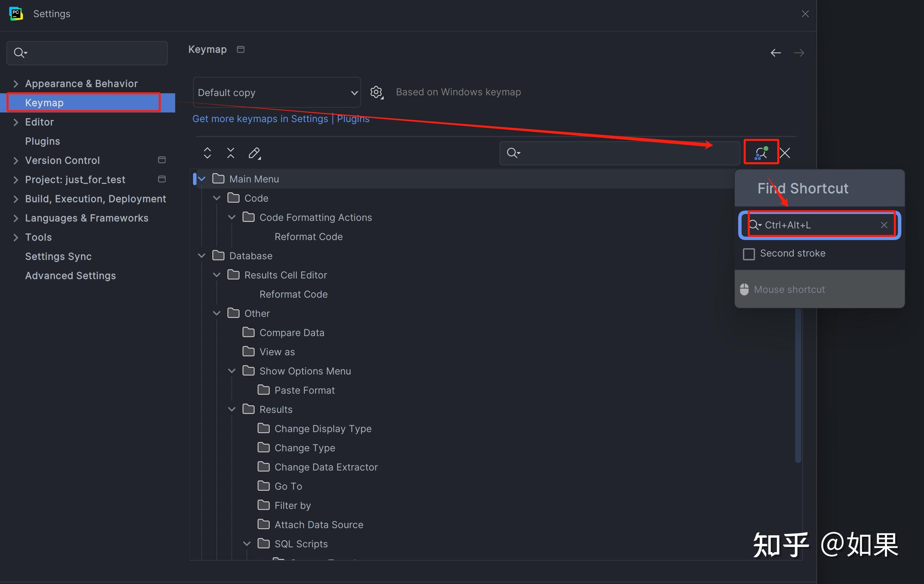Click the keymap tree vertical scrollbar
The height and width of the screenshot is (584, 924).
click(x=798, y=384)
